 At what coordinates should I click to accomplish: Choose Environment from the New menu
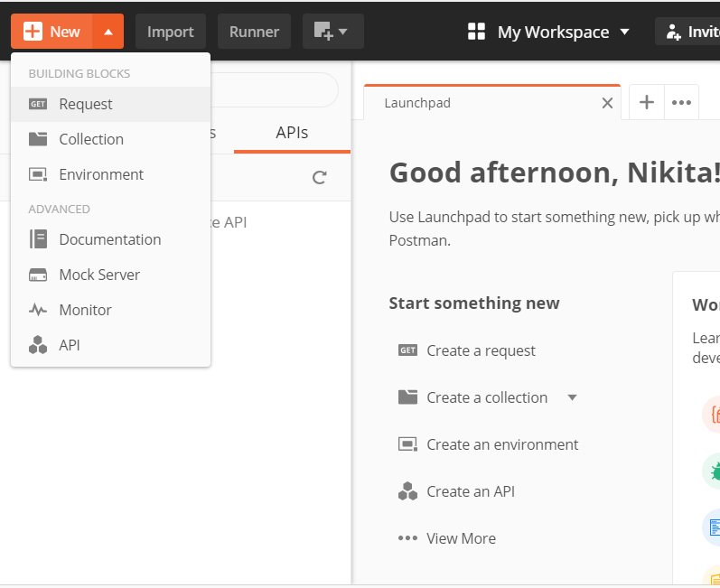110,174
